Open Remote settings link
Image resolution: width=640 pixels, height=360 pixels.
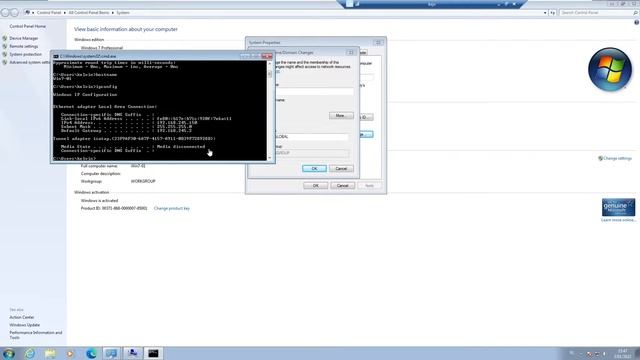pyautogui.click(x=24, y=47)
